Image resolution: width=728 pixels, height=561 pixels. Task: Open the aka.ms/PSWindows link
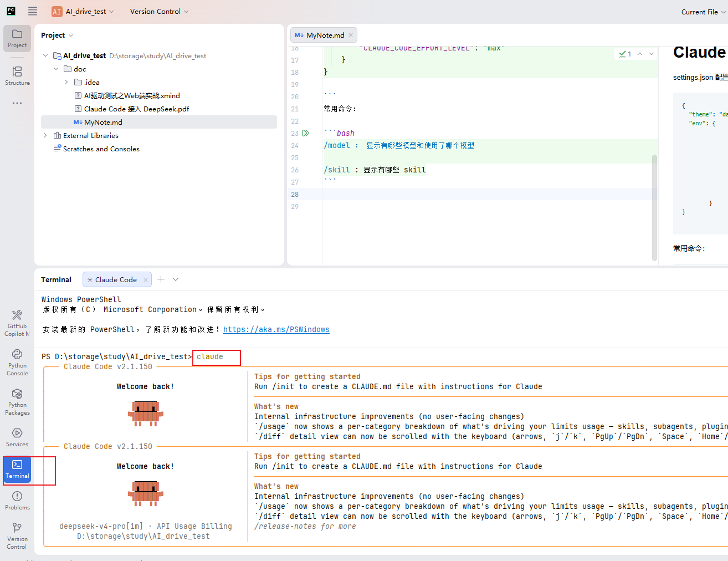[x=276, y=329]
